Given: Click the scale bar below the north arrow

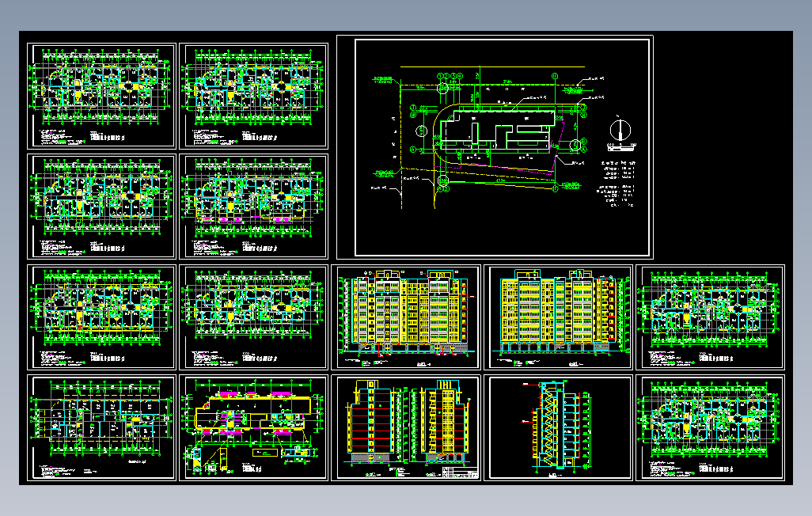Looking at the screenshot, I should (x=621, y=147).
